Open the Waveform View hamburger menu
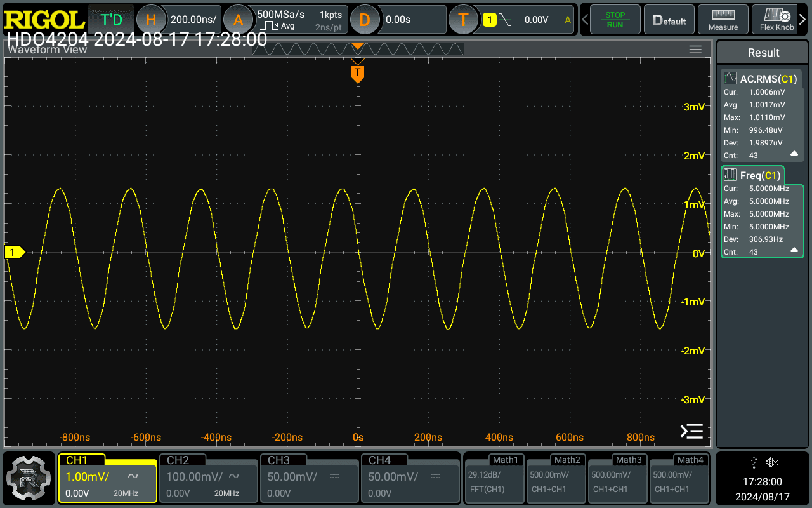812x508 pixels. [x=695, y=50]
